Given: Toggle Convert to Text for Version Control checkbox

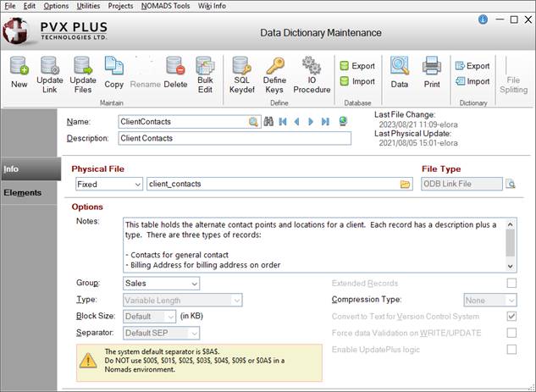Looking at the screenshot, I should pos(511,316).
